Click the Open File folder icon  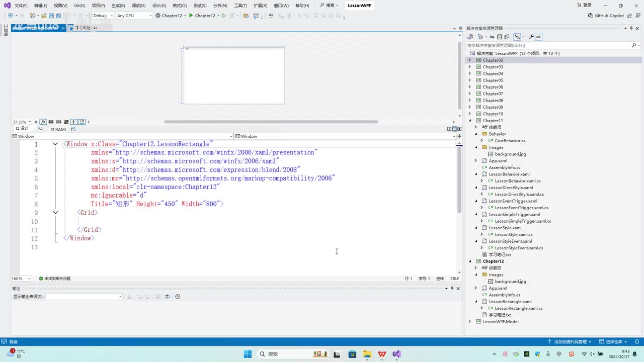[x=43, y=16]
